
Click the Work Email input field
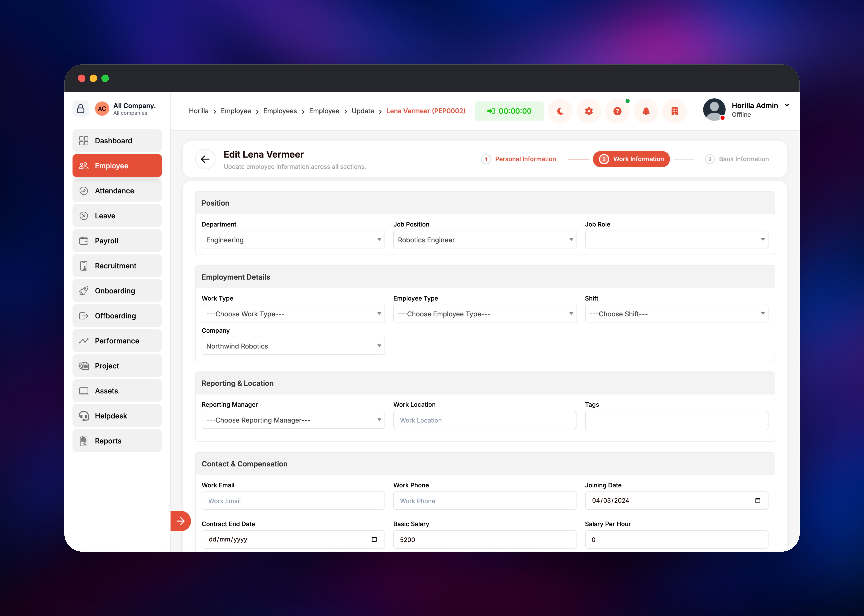(293, 501)
